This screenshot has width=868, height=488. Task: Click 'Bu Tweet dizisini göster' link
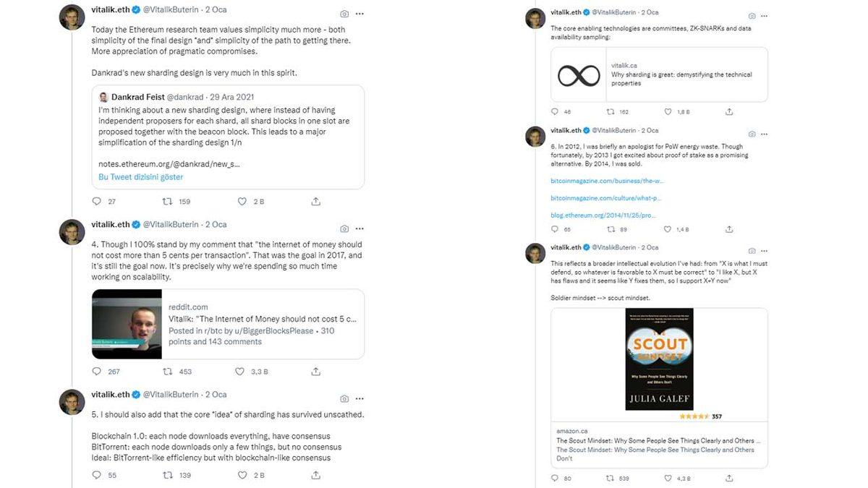(x=140, y=177)
